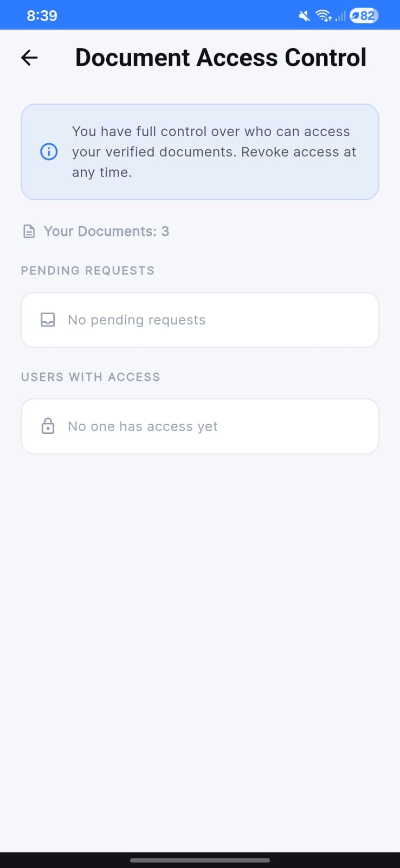Tap the home gesture bar at bottom

click(x=200, y=860)
